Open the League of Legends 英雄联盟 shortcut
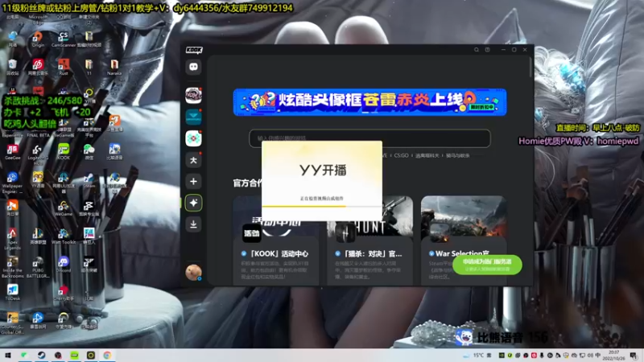 click(x=38, y=237)
